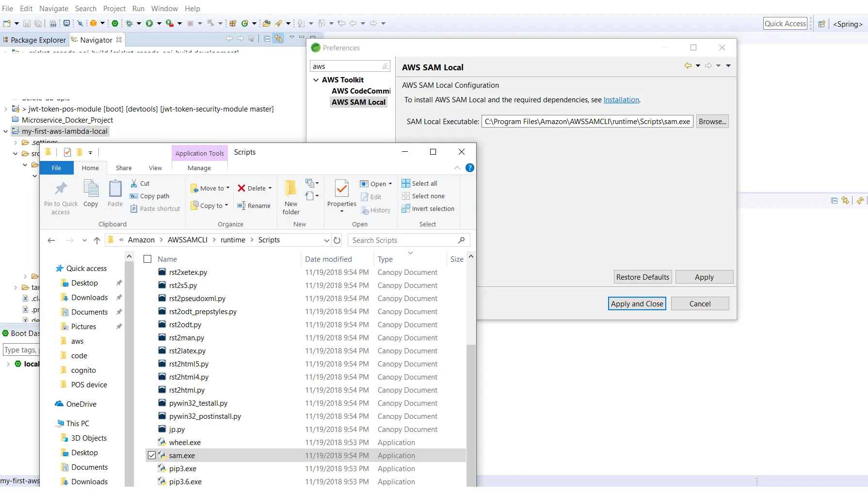The image size is (868, 493).
Task: Collapse the my-first-aws-lambda-local project node
Action: pos(6,131)
